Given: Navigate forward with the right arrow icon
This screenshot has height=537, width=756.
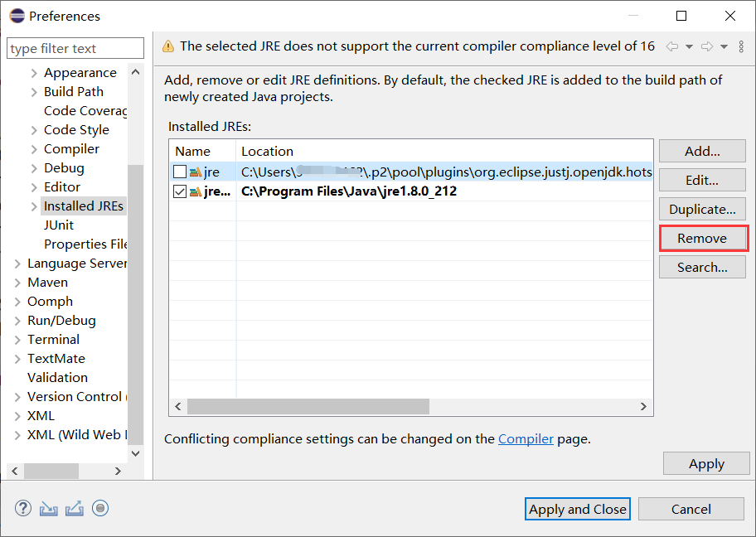Looking at the screenshot, I should coord(707,46).
